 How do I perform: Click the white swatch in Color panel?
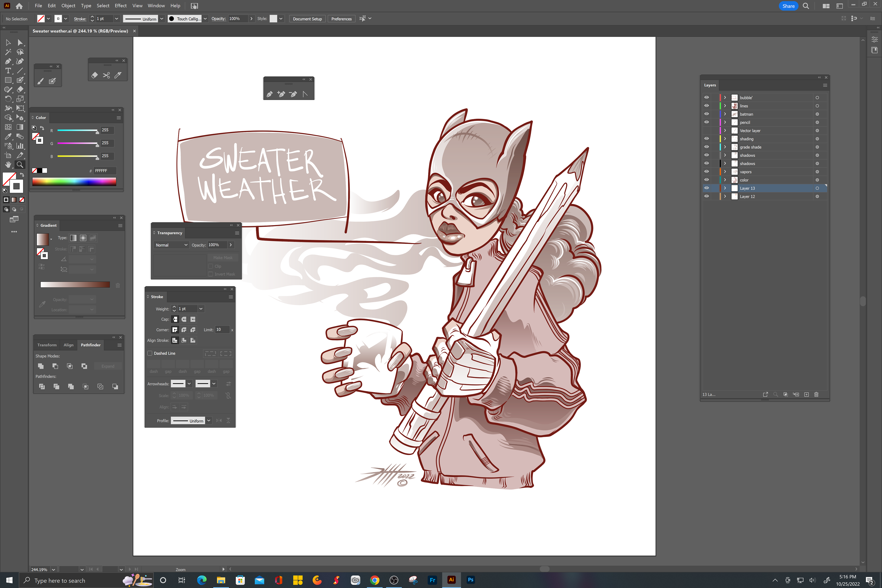tap(45, 171)
